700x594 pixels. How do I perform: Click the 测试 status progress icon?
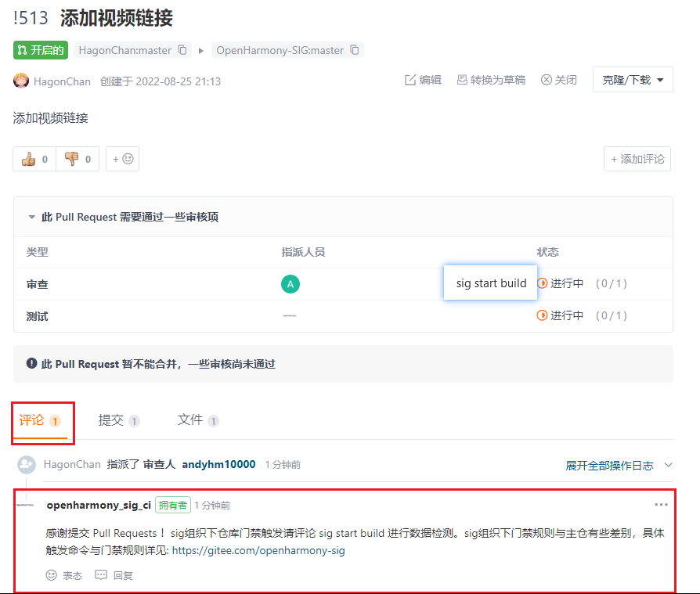coord(542,315)
